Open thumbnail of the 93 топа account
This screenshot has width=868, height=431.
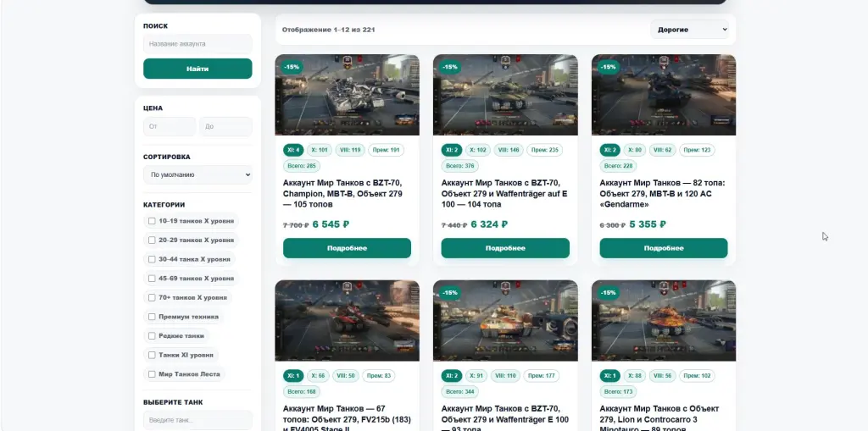[505, 320]
